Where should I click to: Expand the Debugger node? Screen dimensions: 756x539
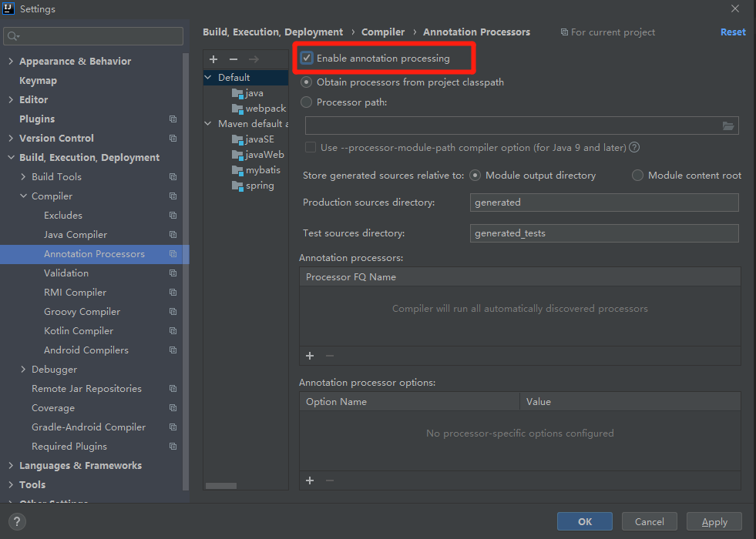pos(23,370)
